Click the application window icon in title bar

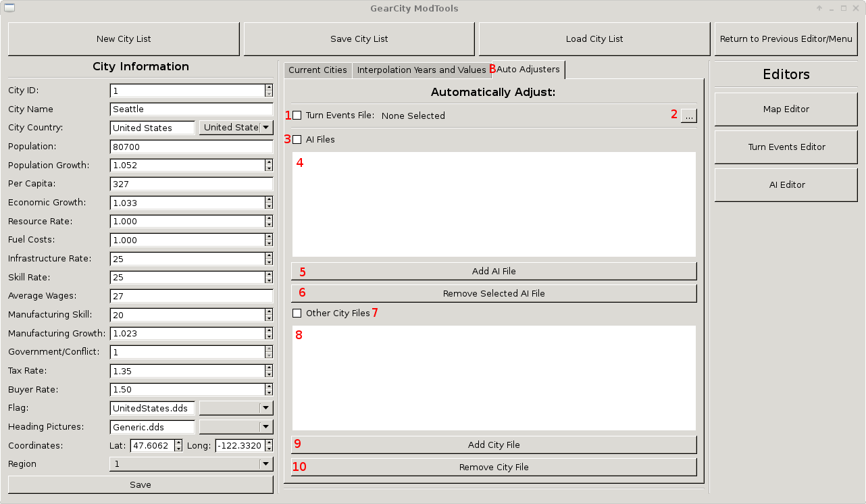click(x=8, y=8)
